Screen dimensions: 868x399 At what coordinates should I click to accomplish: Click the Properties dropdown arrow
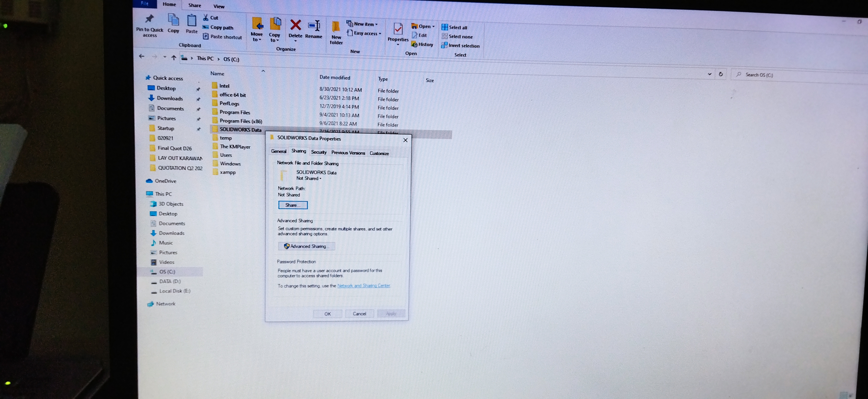point(398,45)
